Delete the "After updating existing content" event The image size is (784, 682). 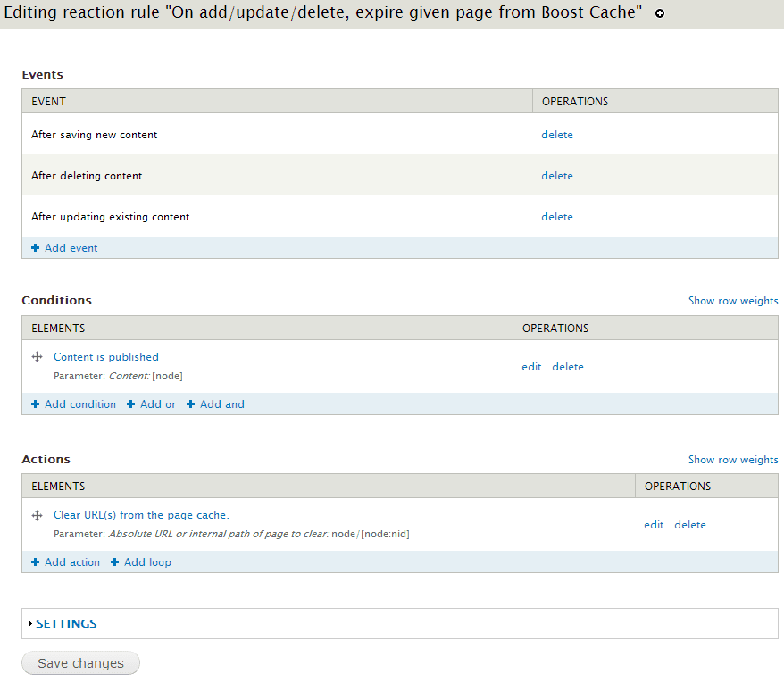coord(556,216)
